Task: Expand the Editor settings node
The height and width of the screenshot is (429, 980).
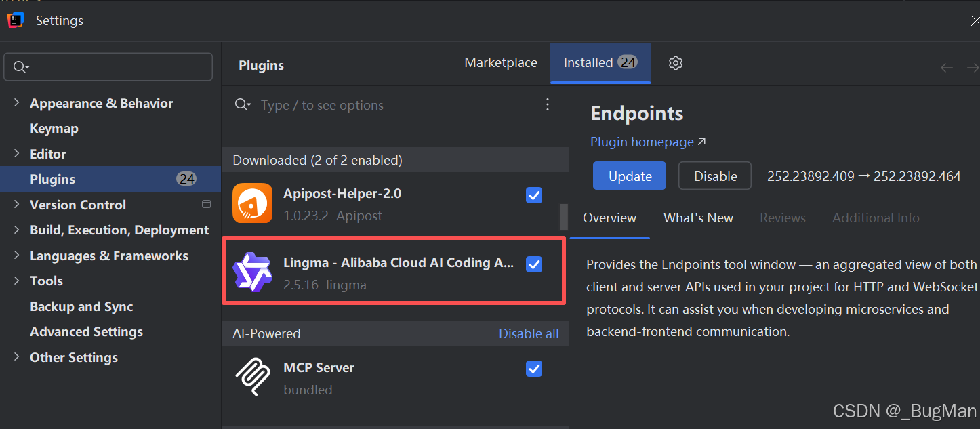Action: point(17,154)
